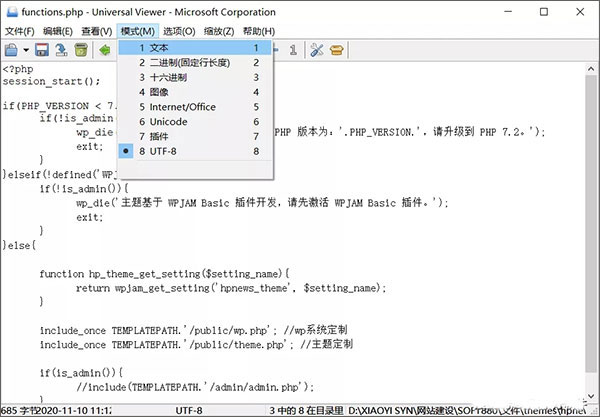Click the reload file icon in toolbar
Viewport: 600px width, 417px height.
tap(60, 49)
